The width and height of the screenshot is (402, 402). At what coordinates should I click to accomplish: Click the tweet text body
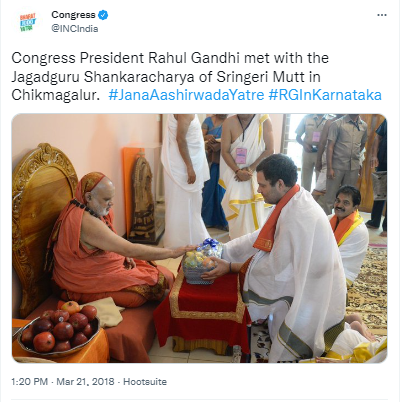196,77
